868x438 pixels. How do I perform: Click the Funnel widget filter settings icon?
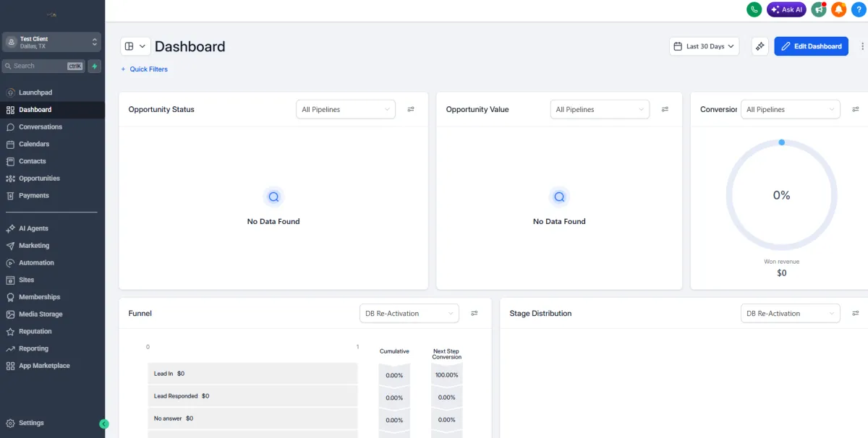click(475, 313)
